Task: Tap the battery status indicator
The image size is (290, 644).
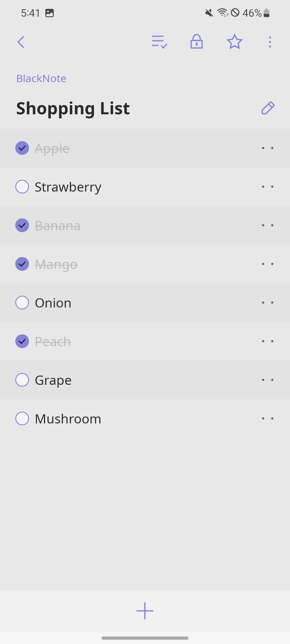Action: pyautogui.click(x=266, y=13)
